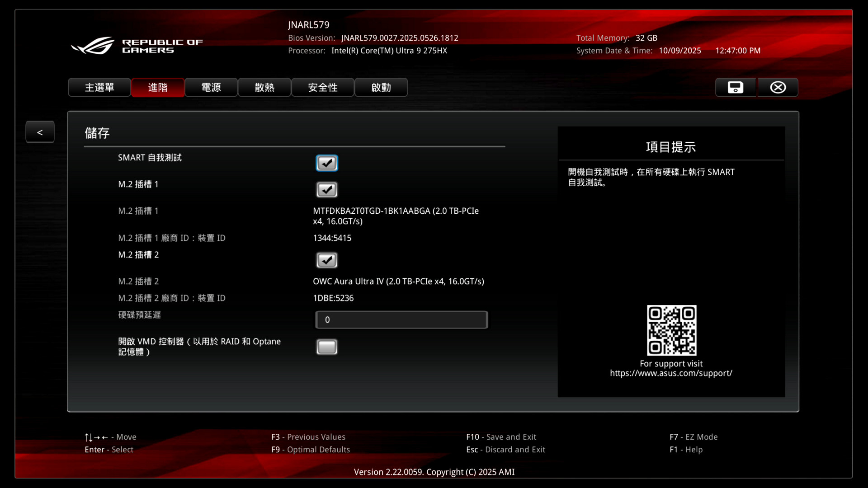This screenshot has height=488, width=868.
Task: Click the F9 Optimal Defaults hint
Action: point(311,450)
